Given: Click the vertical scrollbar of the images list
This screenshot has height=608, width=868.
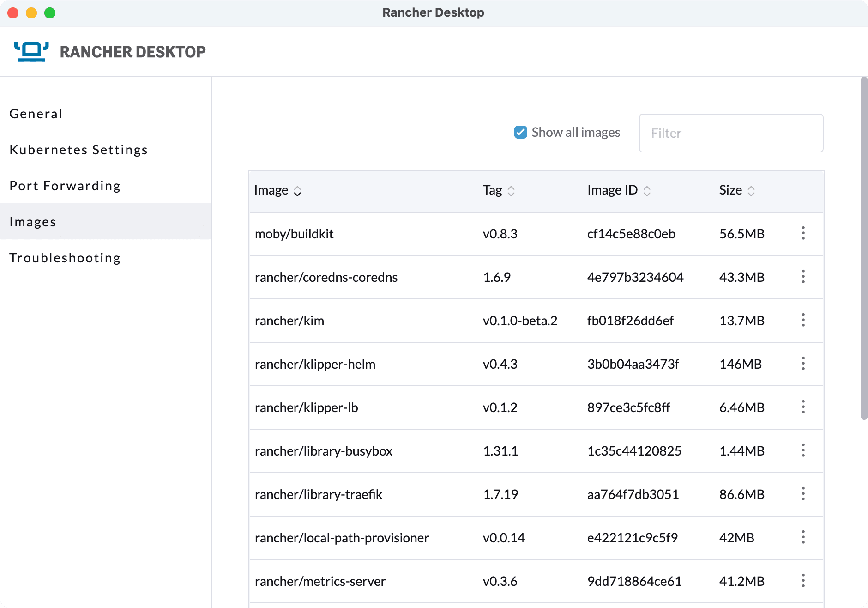Looking at the screenshot, I should click(864, 249).
